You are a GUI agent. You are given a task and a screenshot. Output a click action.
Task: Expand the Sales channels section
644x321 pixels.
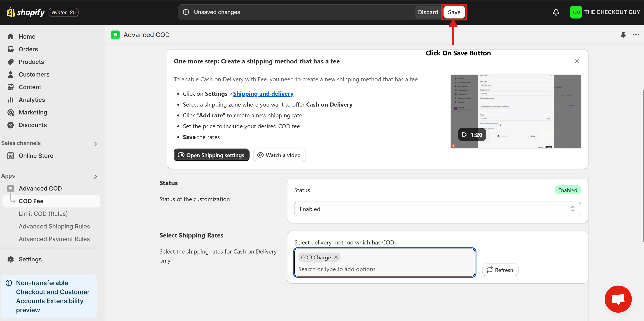coord(95,144)
